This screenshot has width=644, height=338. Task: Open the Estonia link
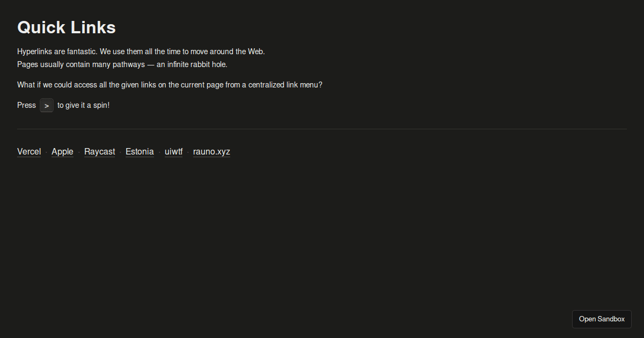tap(139, 151)
